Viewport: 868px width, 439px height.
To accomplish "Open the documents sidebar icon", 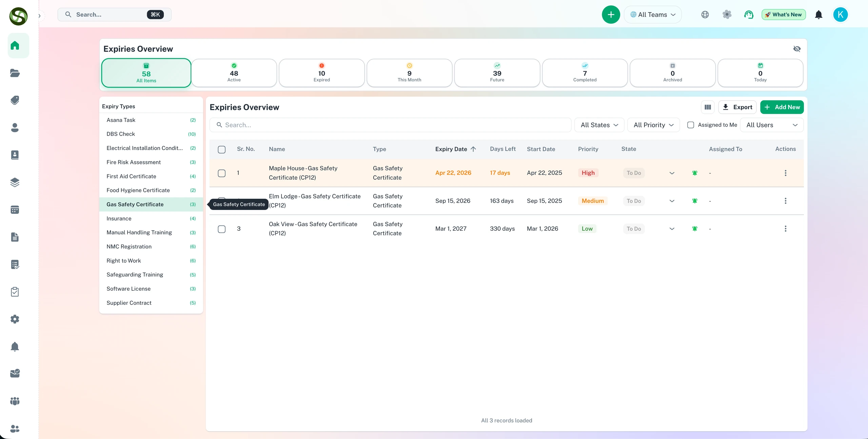I will coord(15,237).
